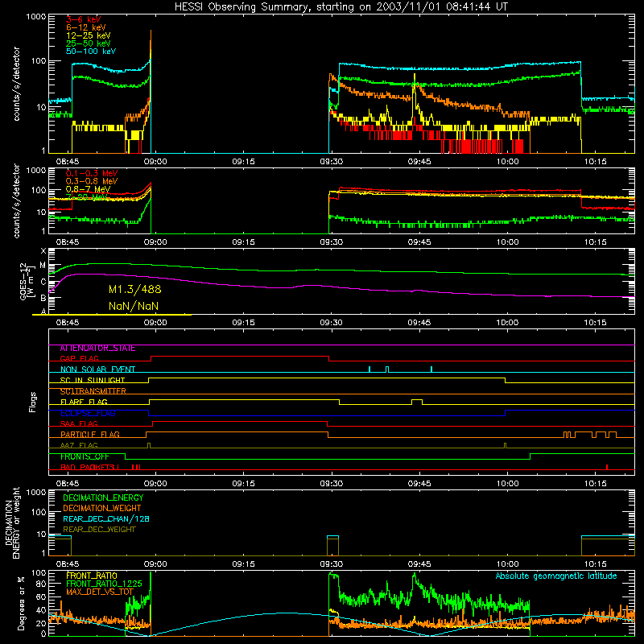Select the NON_SOLAR_EVENT flag label
The image size is (644, 644).
[97, 369]
